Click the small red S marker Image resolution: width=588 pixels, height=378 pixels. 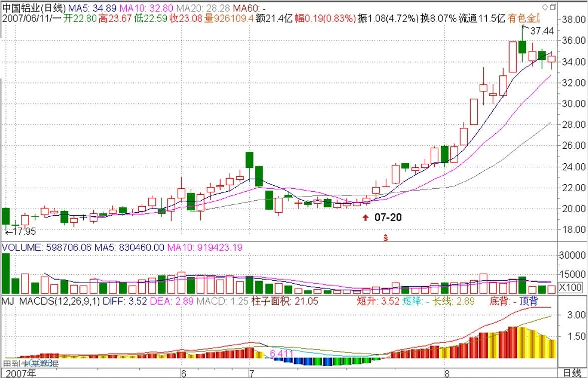(385, 237)
